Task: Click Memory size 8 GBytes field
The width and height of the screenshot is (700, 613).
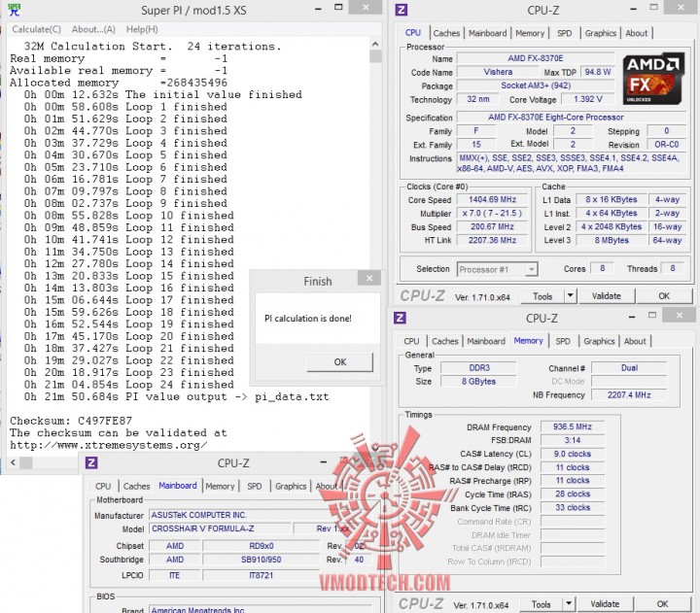Action: [x=478, y=382]
